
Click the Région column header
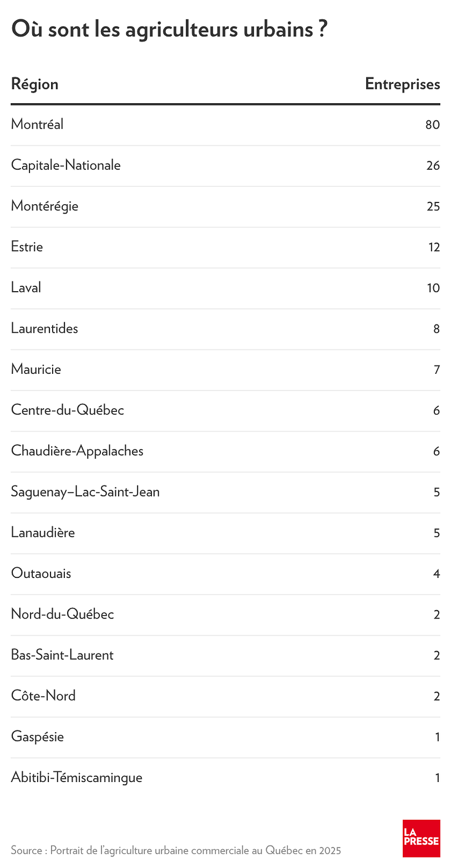point(34,84)
